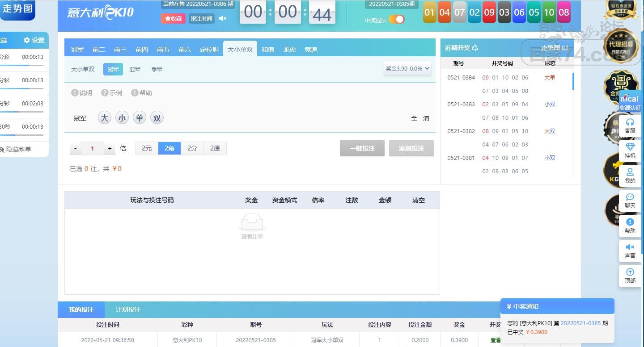The height and width of the screenshot is (347, 644).
Task: Decrease multiplier with the minus button
Action: click(x=76, y=148)
